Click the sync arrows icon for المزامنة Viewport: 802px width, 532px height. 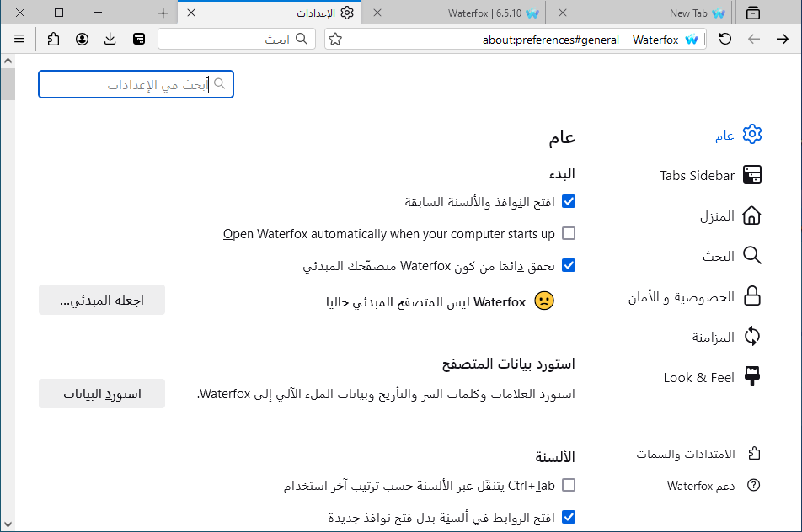pyautogui.click(x=751, y=336)
